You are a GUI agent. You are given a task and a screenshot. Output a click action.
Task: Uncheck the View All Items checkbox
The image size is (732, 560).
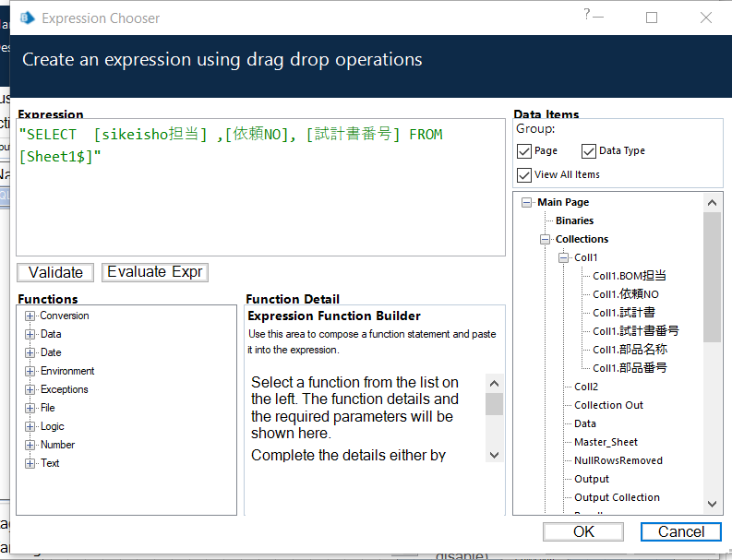click(524, 174)
